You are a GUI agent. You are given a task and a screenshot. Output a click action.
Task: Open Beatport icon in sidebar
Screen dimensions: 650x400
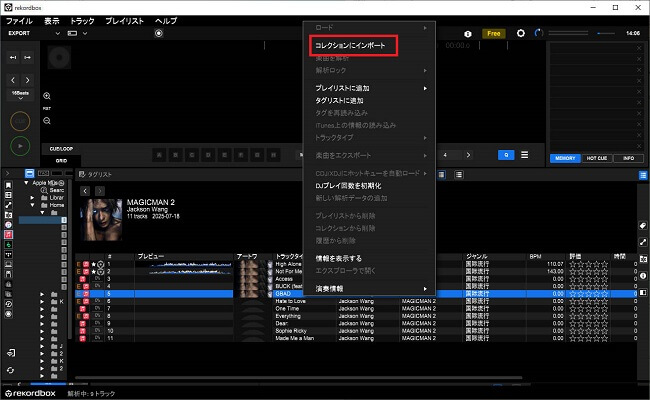(x=8, y=245)
